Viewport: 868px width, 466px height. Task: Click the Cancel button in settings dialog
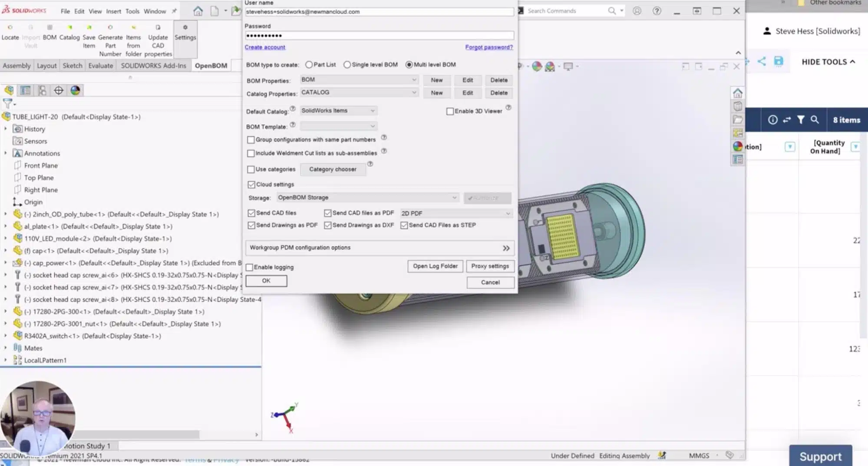[491, 283]
